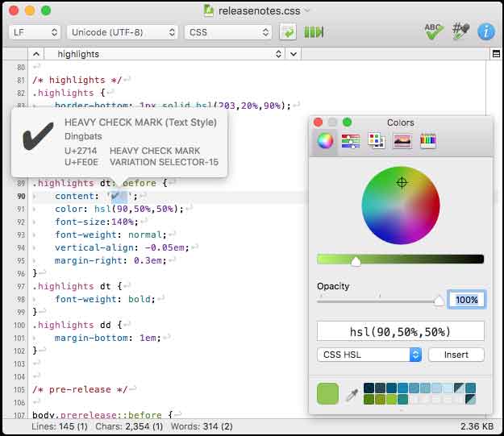The height and width of the screenshot is (436, 504).
Task: Select the color wheel pane
Action: [325, 141]
